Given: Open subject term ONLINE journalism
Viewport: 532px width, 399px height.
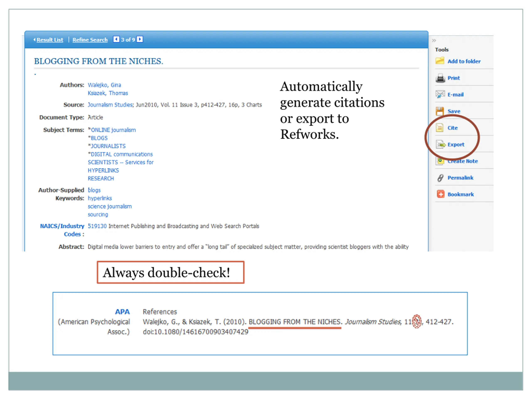Looking at the screenshot, I should (113, 130).
